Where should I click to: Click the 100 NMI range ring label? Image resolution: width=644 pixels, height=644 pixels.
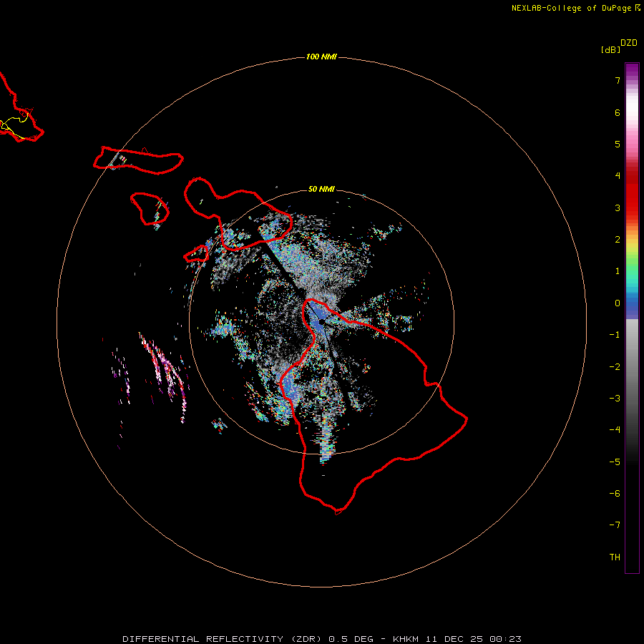point(321,57)
